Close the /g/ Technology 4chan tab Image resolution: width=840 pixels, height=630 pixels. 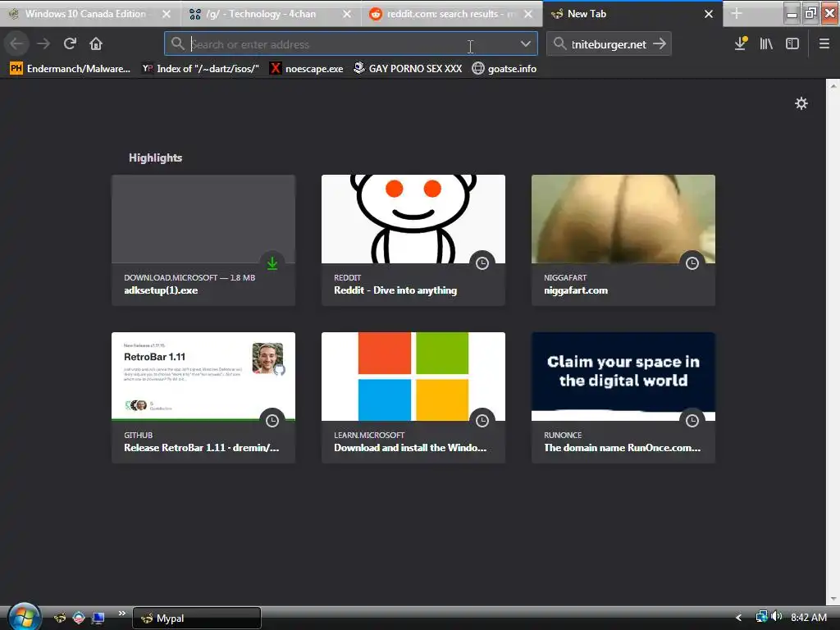pyautogui.click(x=347, y=14)
